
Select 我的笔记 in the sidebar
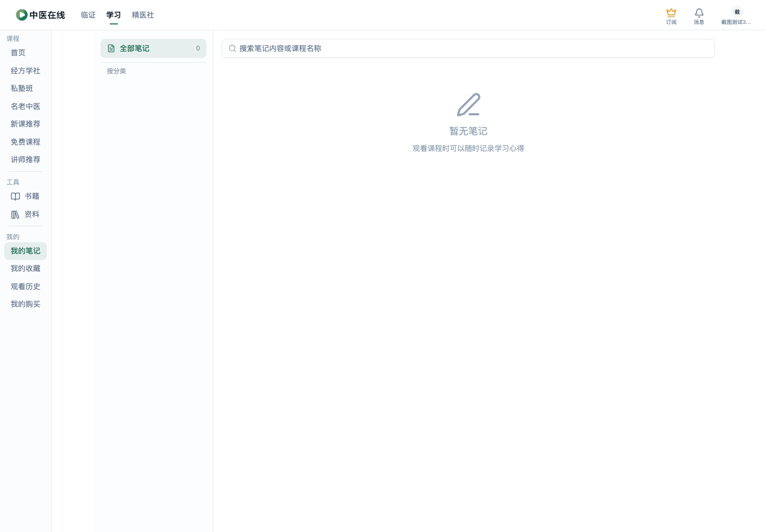26,251
